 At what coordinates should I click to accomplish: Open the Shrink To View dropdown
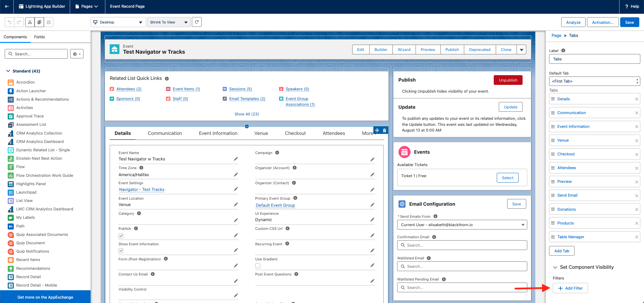169,22
